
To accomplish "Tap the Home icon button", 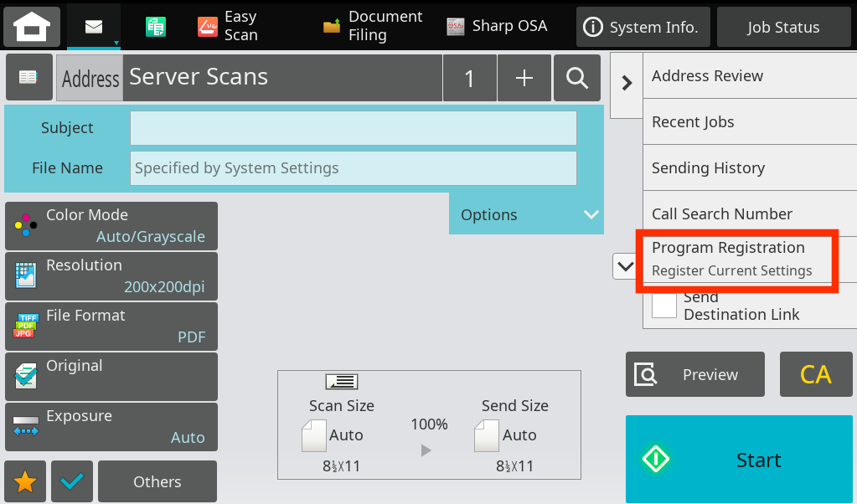I will pos(32,27).
